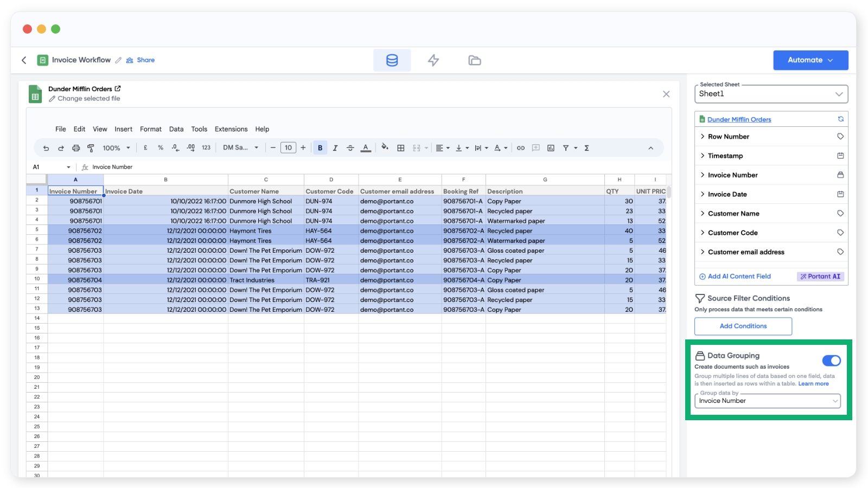Toggle the Data Grouping switch off
Screen dimensions: 868x488
coord(831,361)
